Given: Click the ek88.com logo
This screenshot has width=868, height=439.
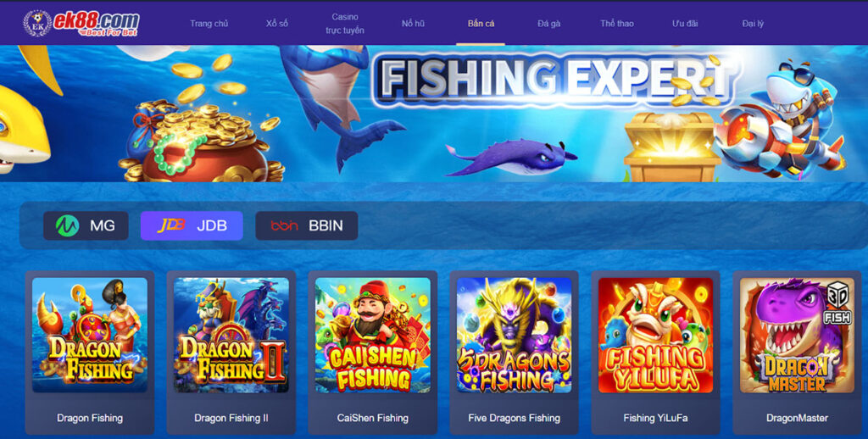Looking at the screenshot, I should [x=81, y=23].
